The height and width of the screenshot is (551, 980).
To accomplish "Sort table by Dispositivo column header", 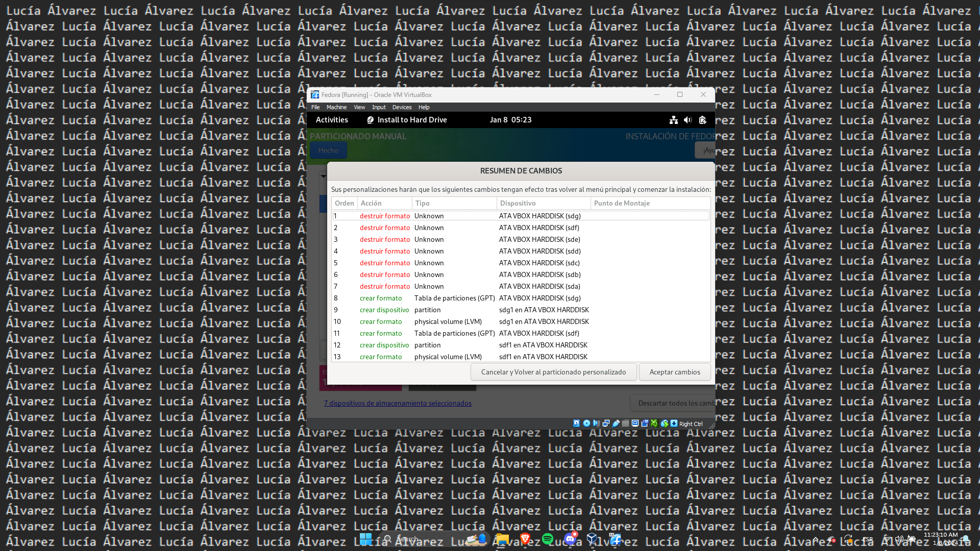I will (x=543, y=203).
